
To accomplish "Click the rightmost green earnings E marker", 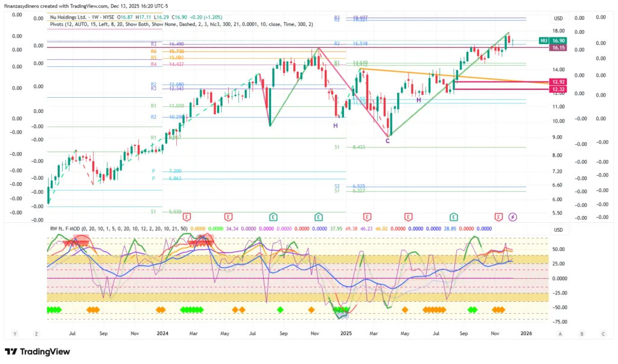I will click(454, 217).
